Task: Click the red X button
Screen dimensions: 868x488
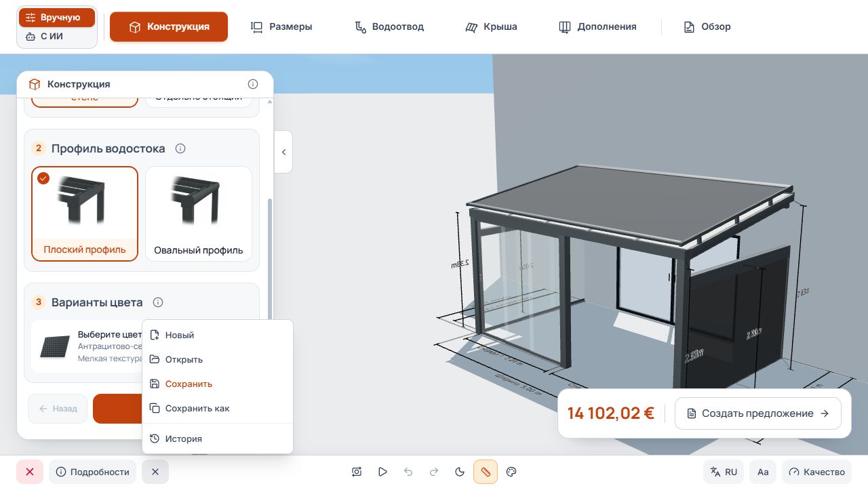Action: point(30,472)
